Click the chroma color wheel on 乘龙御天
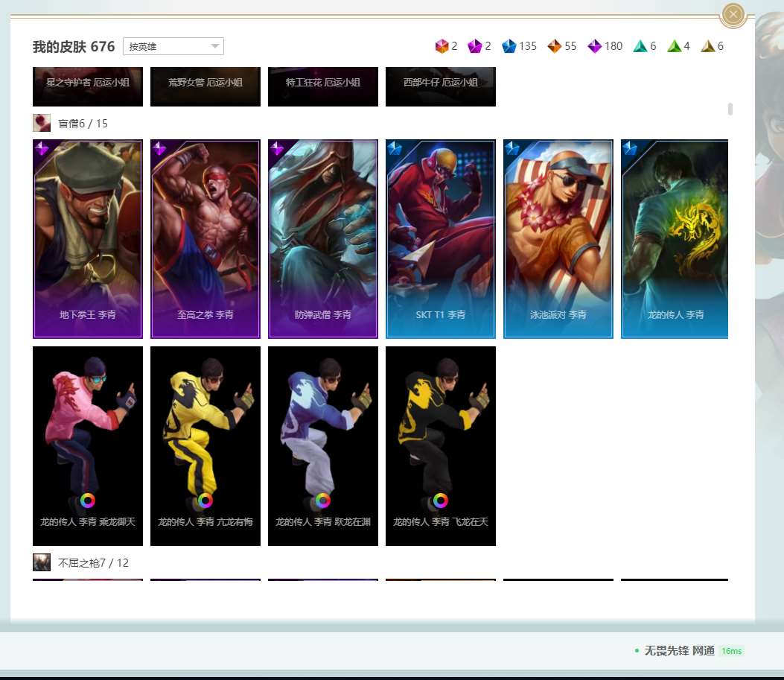 tap(88, 501)
